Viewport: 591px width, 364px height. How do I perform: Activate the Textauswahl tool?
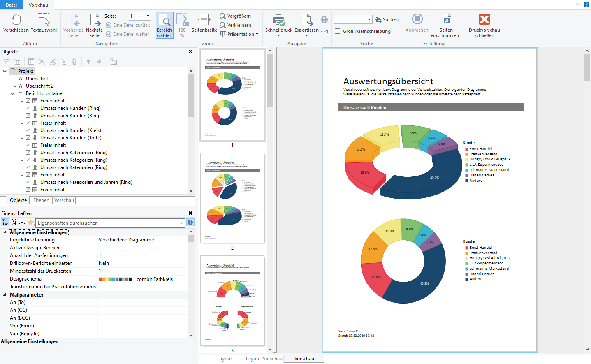pos(44,23)
